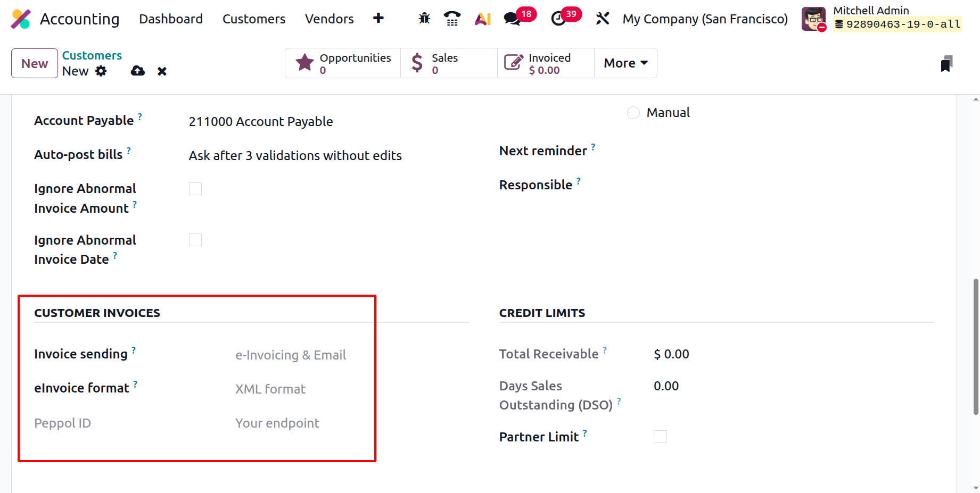Click the cloud save record icon
980x493 pixels.
coord(138,71)
